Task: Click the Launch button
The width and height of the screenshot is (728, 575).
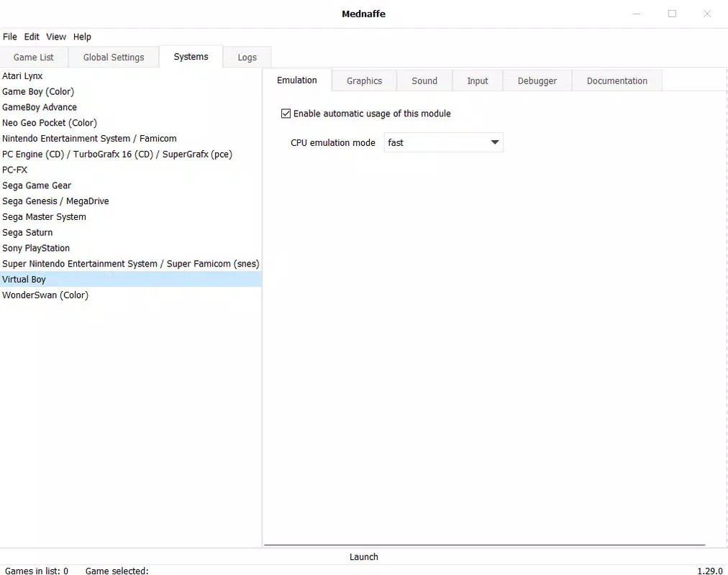Action: point(364,556)
